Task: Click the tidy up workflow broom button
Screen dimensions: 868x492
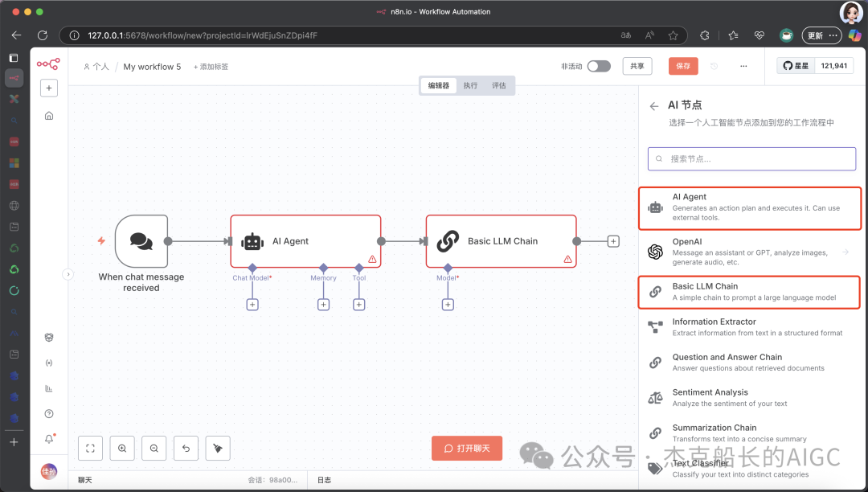Action: (218, 449)
